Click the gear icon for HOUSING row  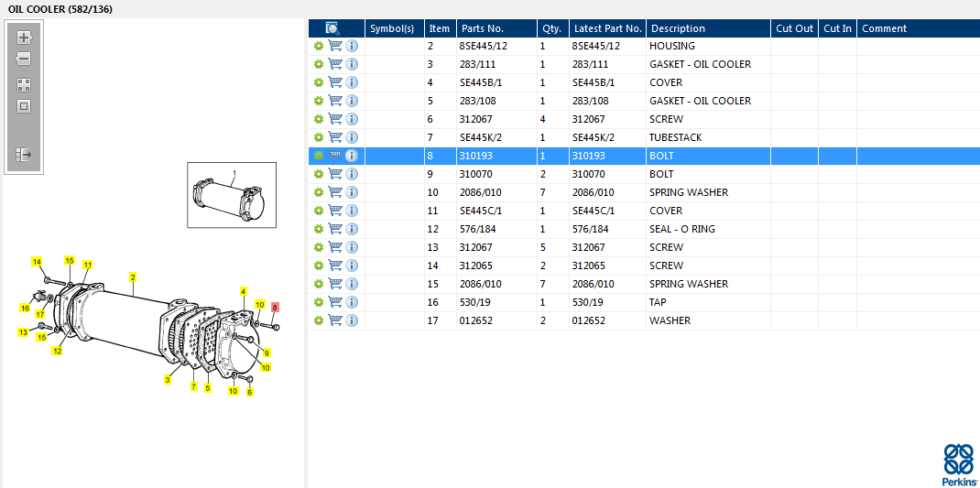[x=318, y=46]
